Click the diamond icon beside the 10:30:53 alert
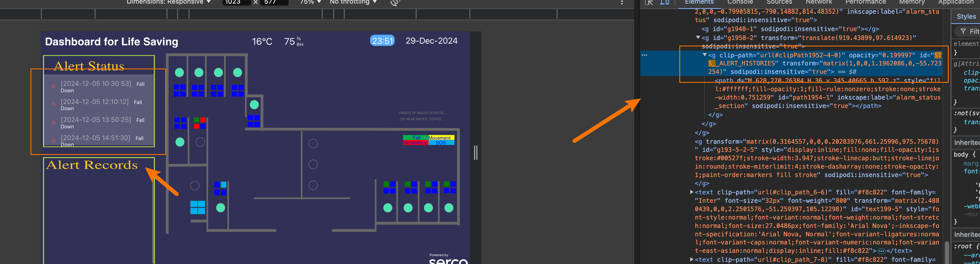Viewport: 980px width, 264px height. (x=54, y=86)
